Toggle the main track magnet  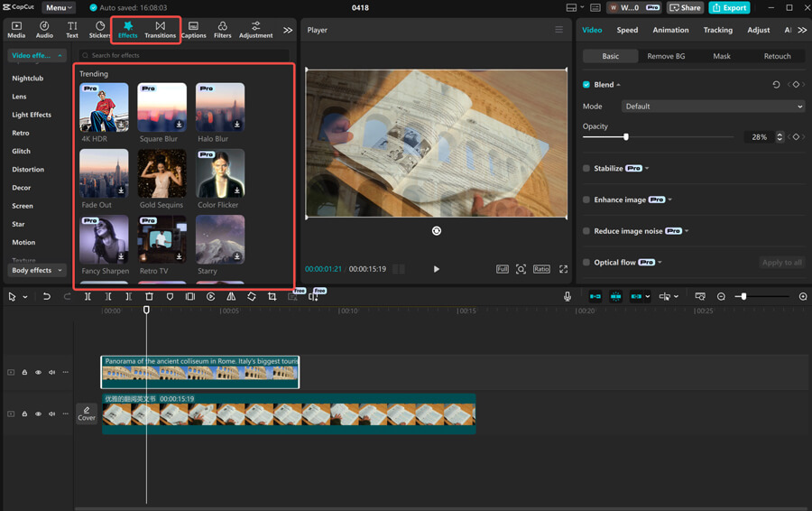(595, 296)
